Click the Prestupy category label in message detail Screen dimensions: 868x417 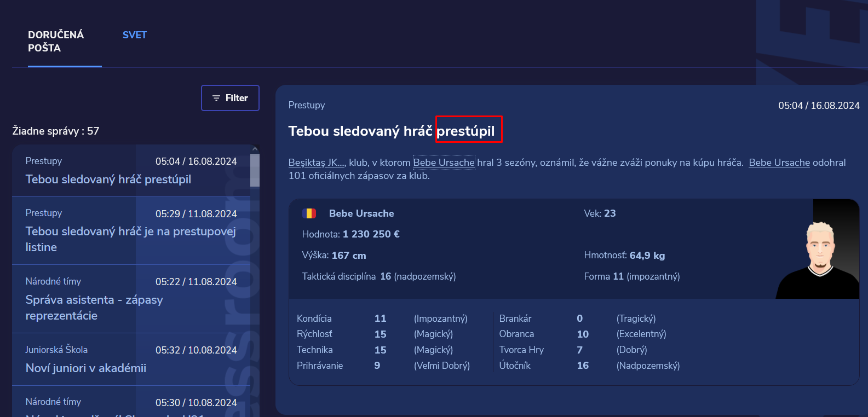coord(307,105)
